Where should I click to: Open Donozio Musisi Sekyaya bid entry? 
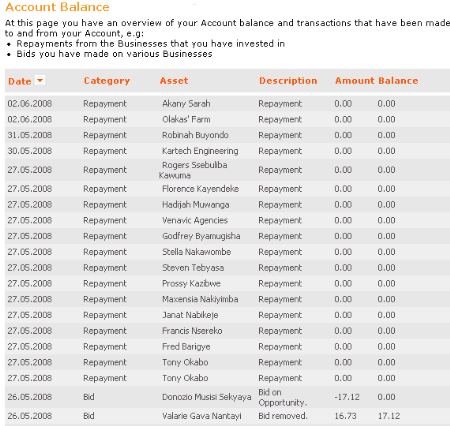tap(206, 397)
